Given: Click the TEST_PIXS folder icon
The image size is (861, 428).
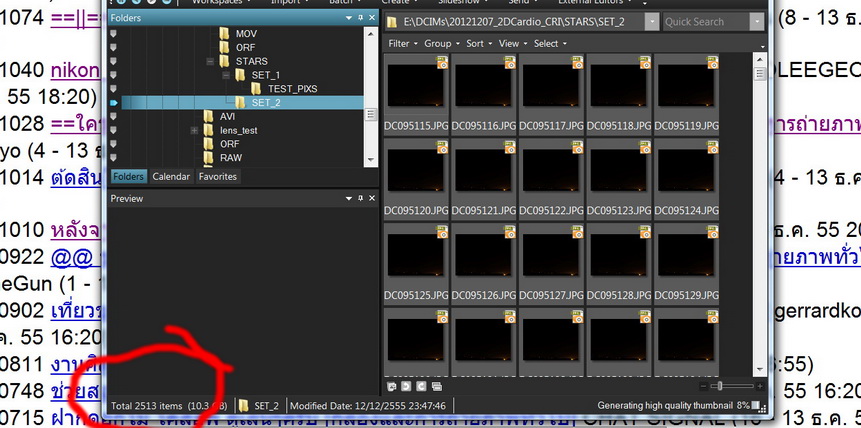Looking at the screenshot, I should 256,88.
